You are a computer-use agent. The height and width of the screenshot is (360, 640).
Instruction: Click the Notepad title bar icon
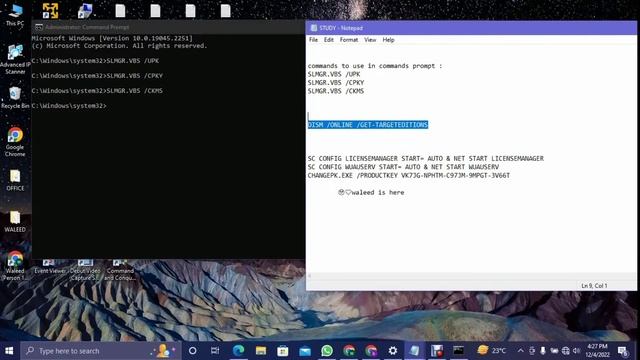point(313,28)
